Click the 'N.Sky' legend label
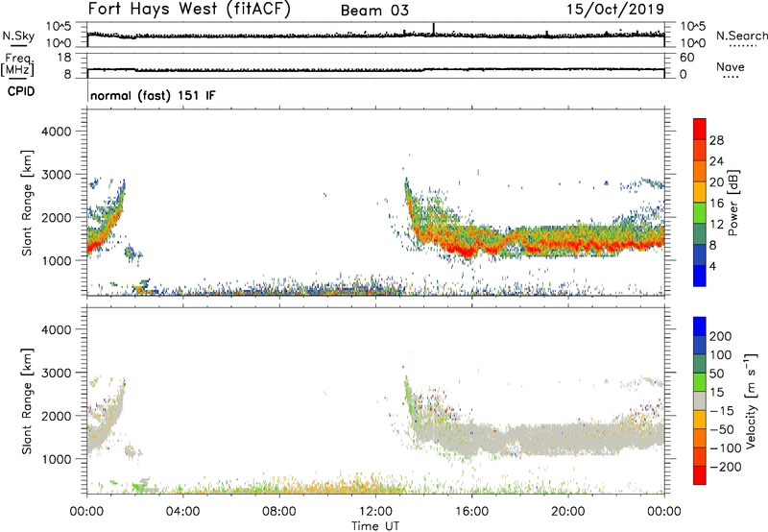Viewport: 768px width, 532px height. [18, 36]
